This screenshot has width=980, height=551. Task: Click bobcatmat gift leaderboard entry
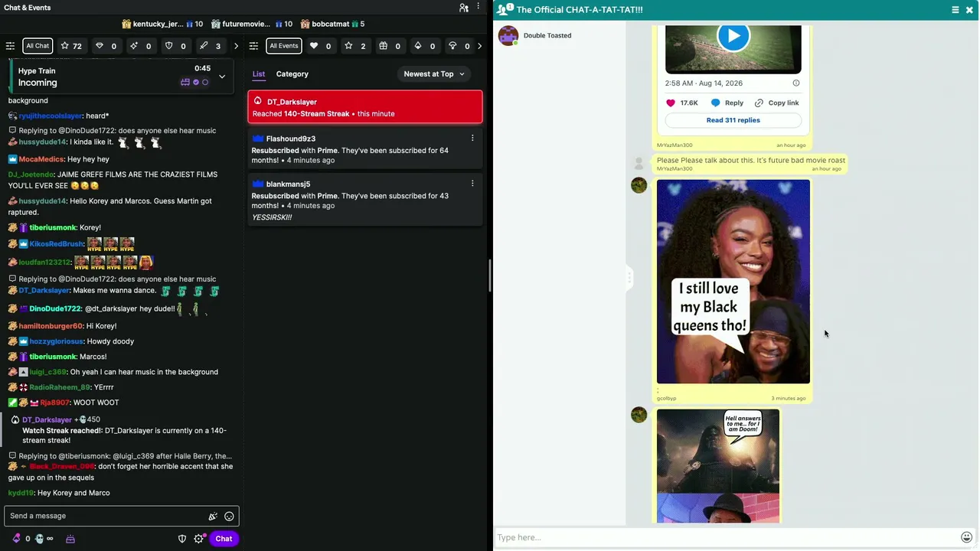[x=332, y=24]
